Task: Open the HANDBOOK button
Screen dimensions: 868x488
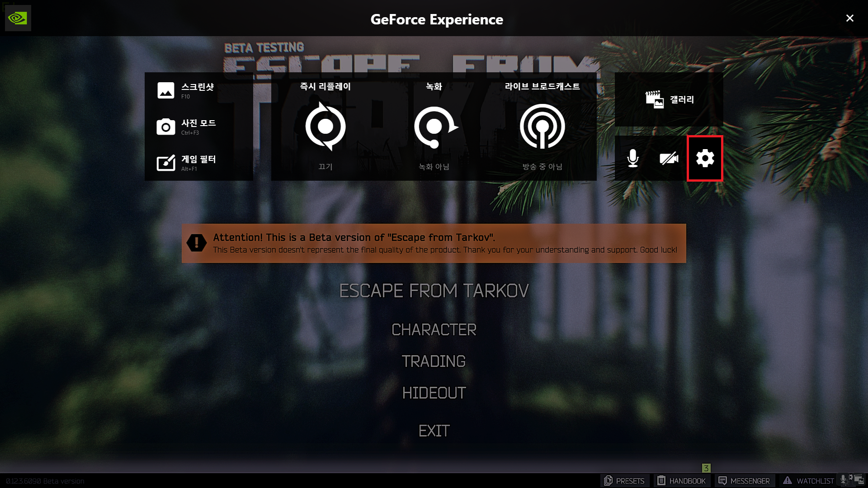Action: tap(681, 481)
